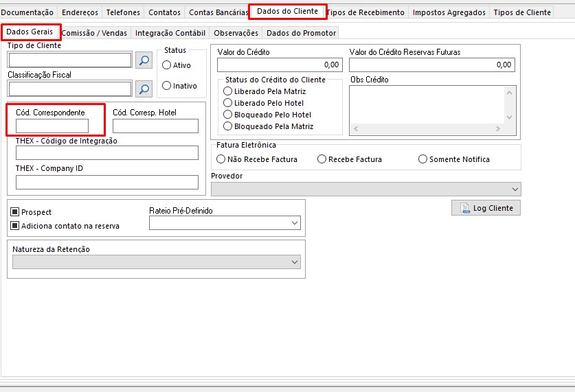Switch to the Telefones tab
Screen dimensions: 575x392
pos(123,12)
